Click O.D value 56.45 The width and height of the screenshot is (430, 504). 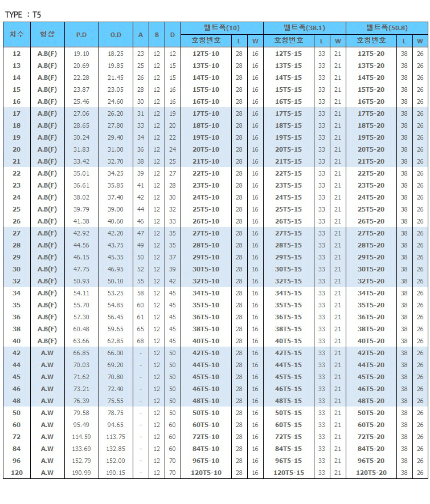click(116, 317)
